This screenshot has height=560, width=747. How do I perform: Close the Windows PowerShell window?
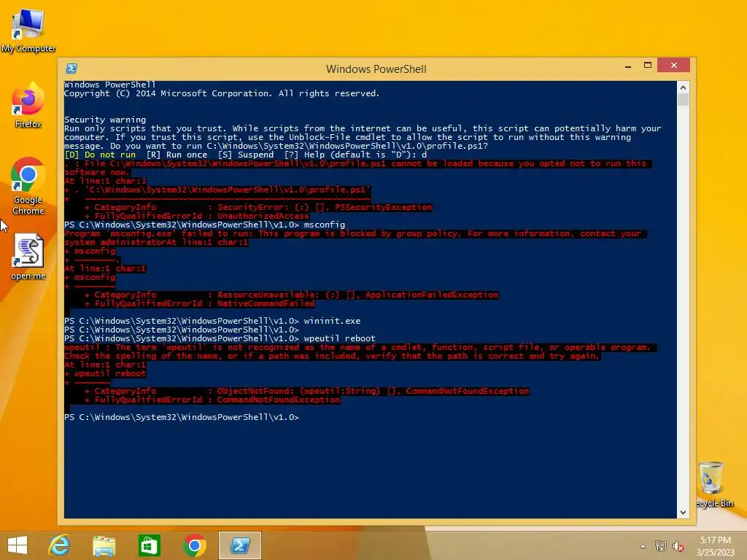pyautogui.click(x=673, y=65)
